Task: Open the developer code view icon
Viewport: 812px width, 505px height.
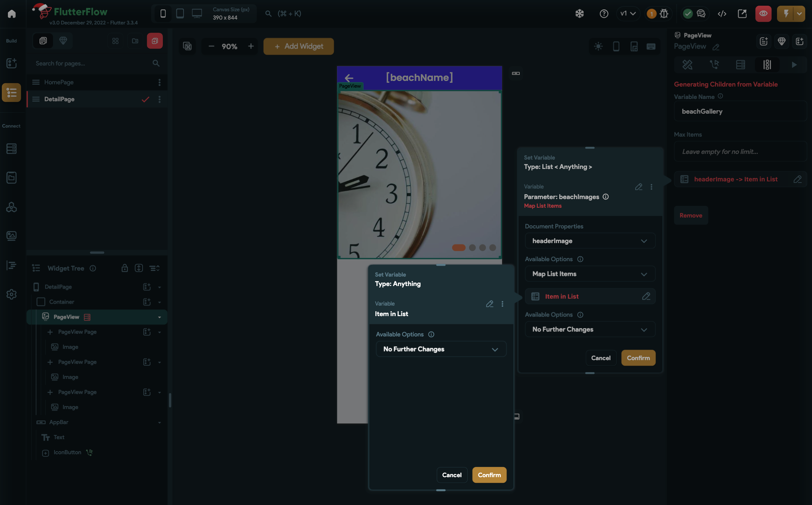Action: coord(722,14)
